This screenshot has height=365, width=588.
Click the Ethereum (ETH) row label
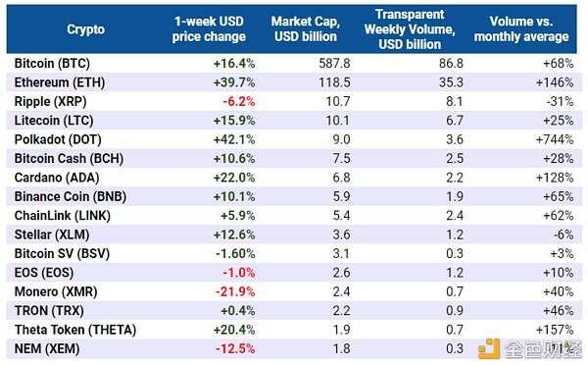[x=60, y=82]
